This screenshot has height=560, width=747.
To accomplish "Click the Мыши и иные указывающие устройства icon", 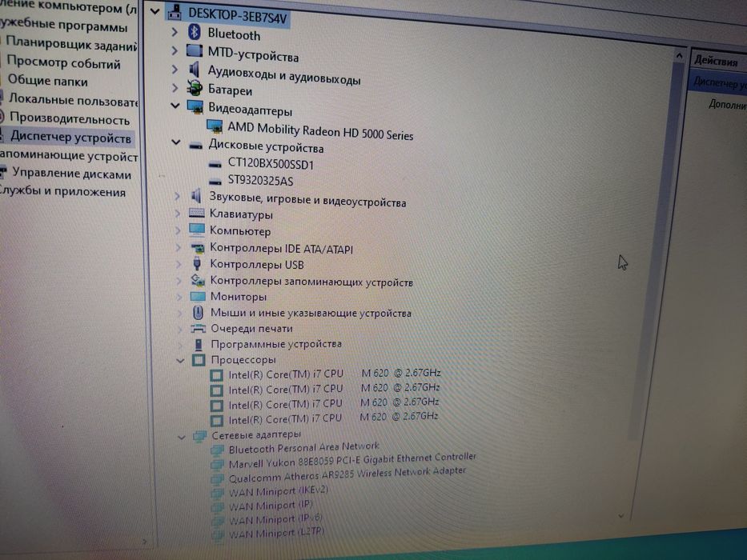I will 199,312.
